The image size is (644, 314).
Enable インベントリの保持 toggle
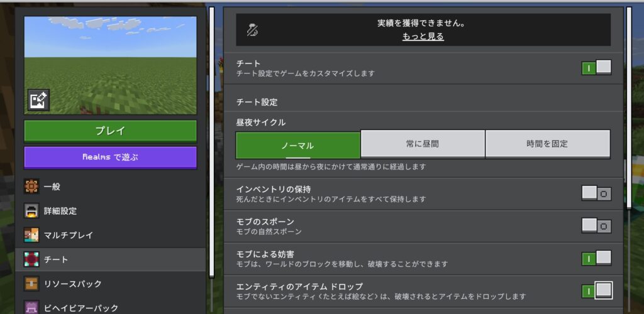[x=596, y=193]
